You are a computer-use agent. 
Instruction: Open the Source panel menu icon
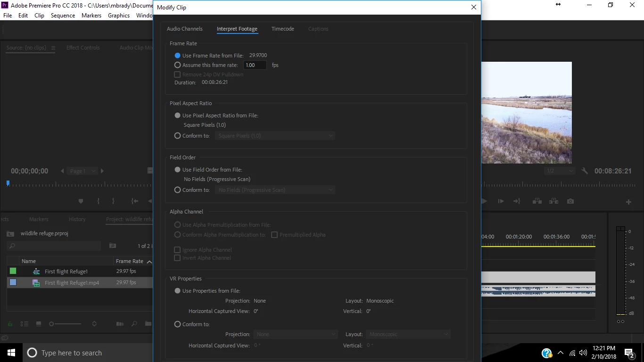tap(53, 48)
